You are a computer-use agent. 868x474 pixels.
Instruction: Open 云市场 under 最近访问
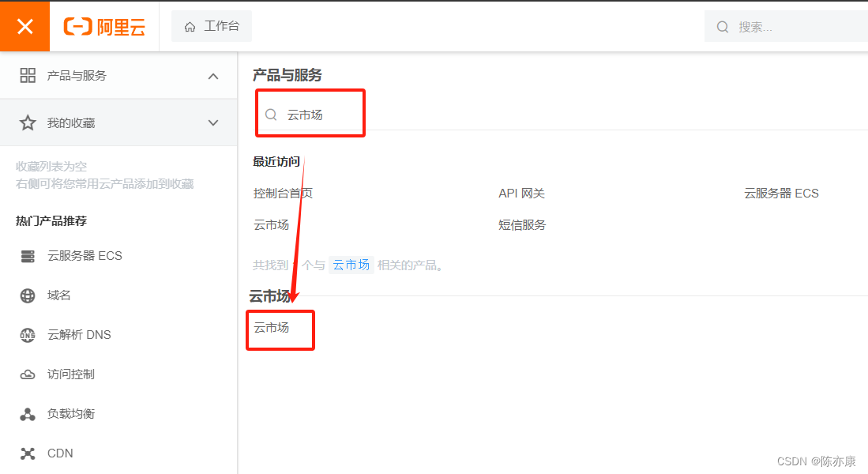[271, 225]
